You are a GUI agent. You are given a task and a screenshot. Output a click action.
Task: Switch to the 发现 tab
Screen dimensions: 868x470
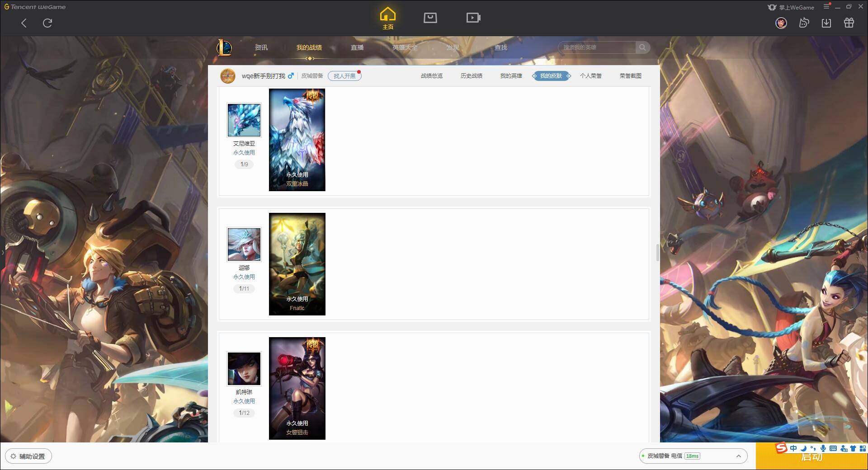point(453,47)
